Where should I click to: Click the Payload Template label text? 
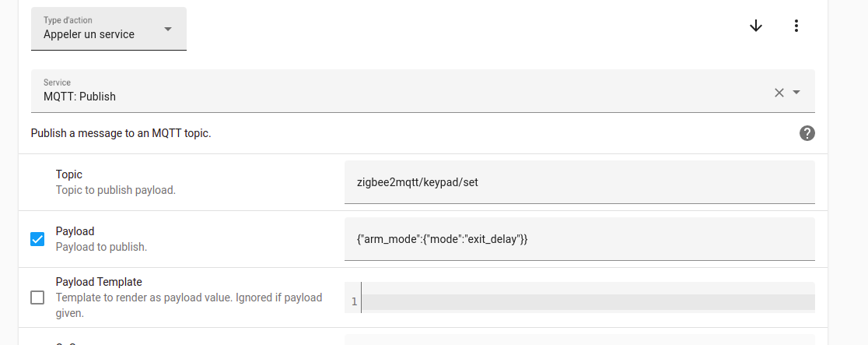coord(99,282)
